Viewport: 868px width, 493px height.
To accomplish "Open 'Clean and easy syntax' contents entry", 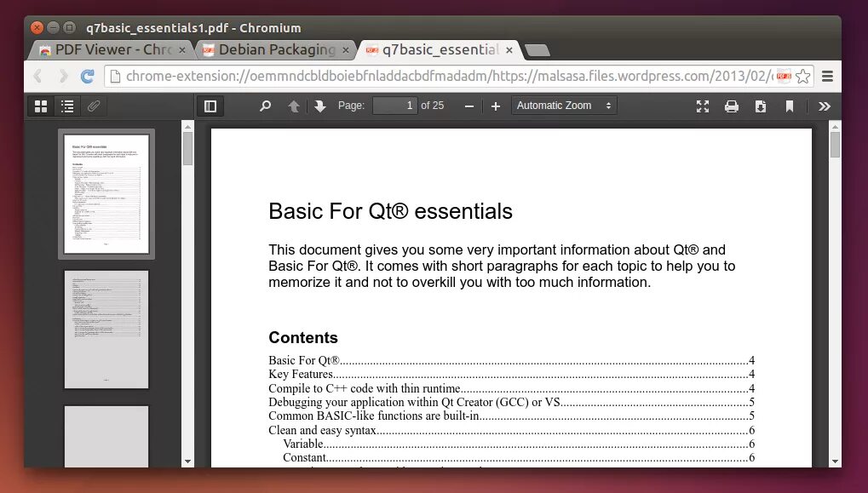I will (x=511, y=430).
